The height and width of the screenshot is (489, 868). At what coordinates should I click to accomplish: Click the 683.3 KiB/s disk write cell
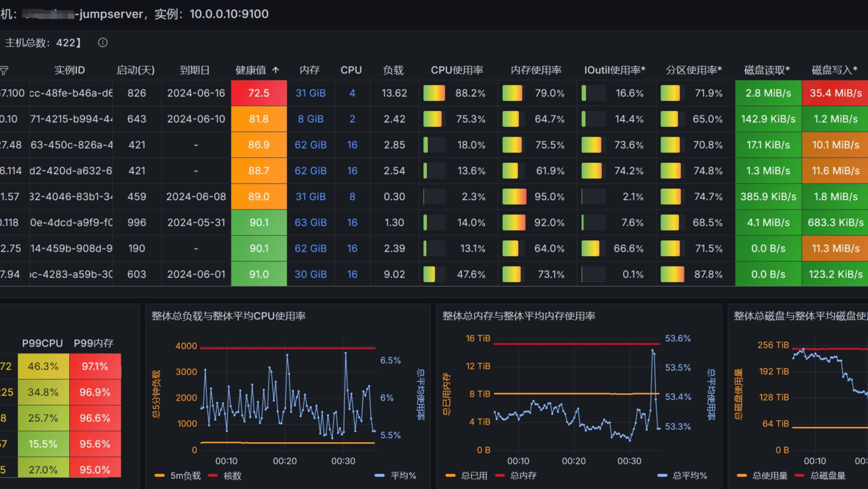[x=835, y=222]
